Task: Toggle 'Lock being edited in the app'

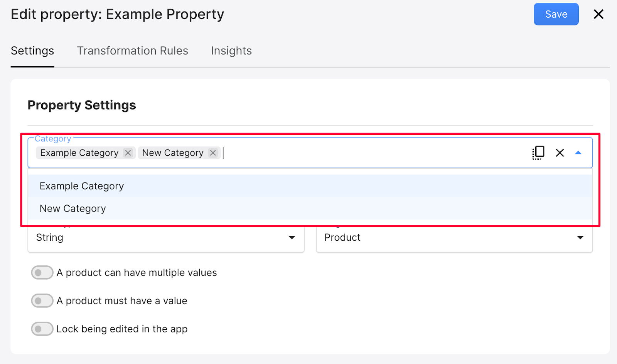Action: (x=42, y=329)
